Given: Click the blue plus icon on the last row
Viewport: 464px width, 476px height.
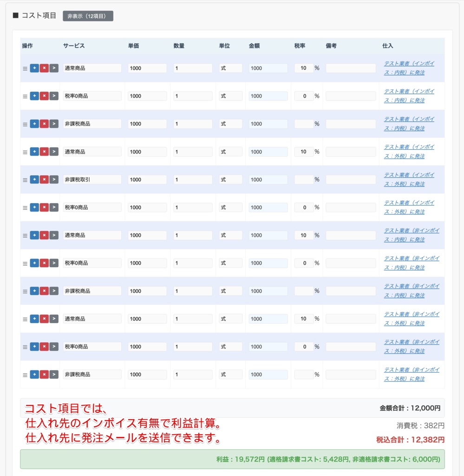Looking at the screenshot, I should pyautogui.click(x=34, y=374).
